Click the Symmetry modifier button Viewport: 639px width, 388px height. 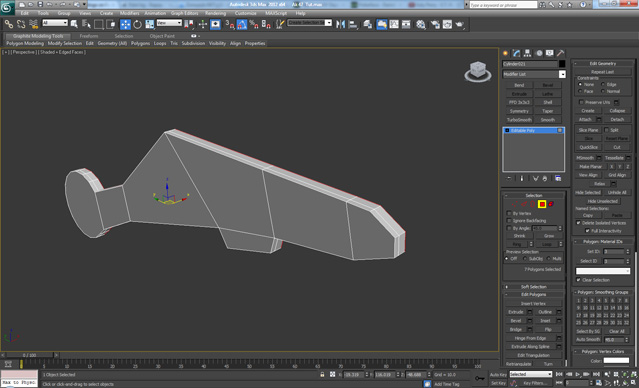click(x=519, y=111)
